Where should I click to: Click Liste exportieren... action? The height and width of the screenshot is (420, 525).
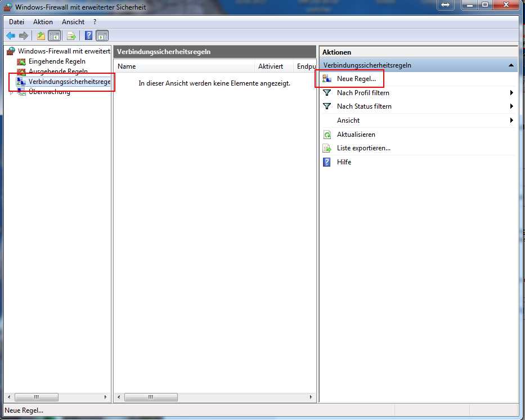[364, 148]
